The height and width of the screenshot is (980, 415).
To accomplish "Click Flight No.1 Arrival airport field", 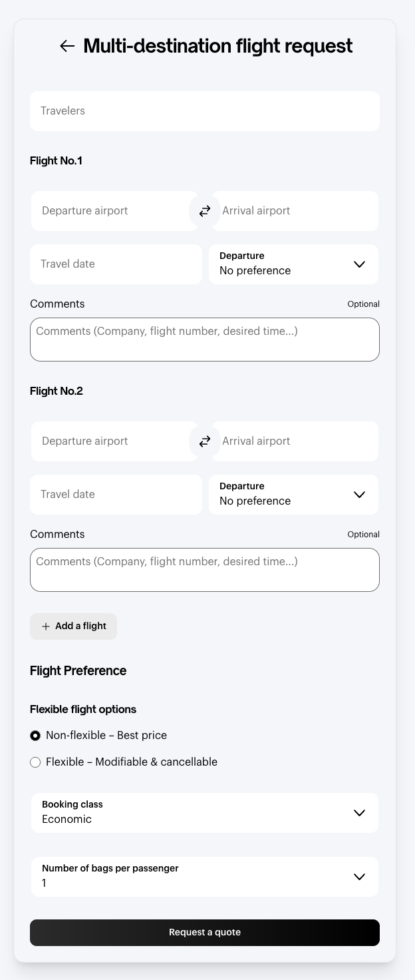I will [296, 211].
